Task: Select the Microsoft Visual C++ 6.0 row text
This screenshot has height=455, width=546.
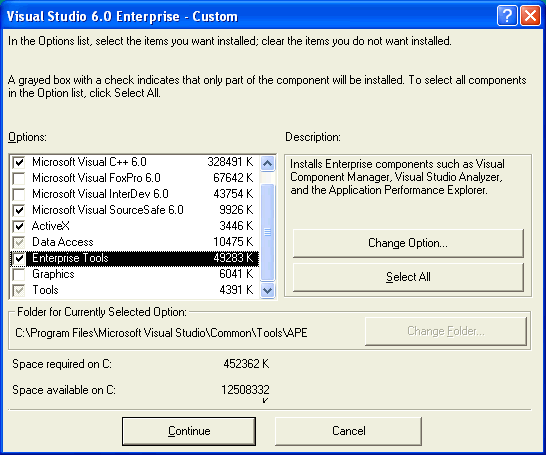Action: coord(89,162)
